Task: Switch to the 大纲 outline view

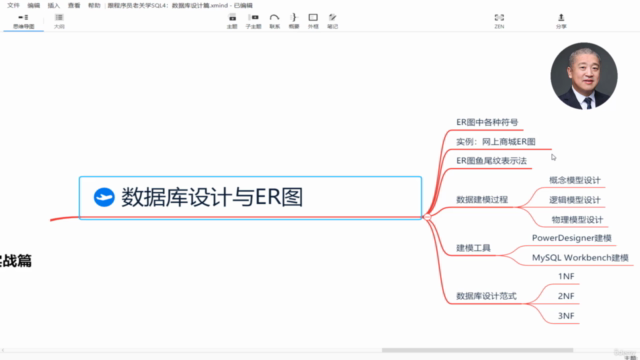Action: point(59,21)
